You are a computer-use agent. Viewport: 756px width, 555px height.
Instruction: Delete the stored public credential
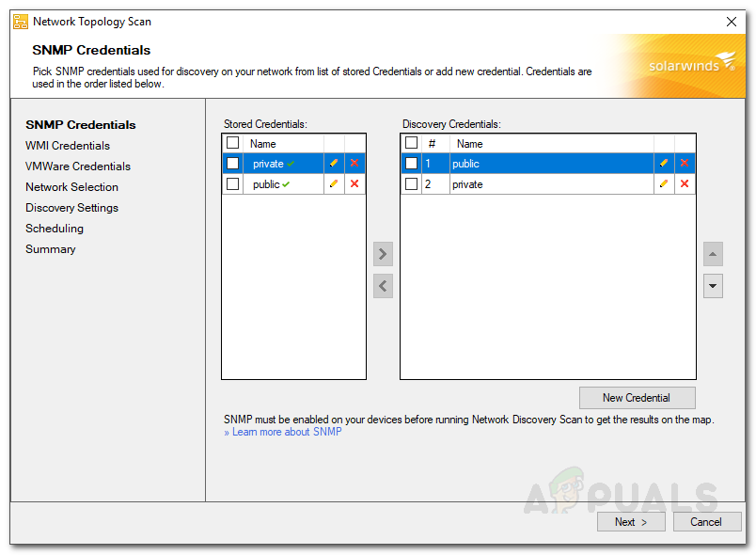(x=354, y=183)
